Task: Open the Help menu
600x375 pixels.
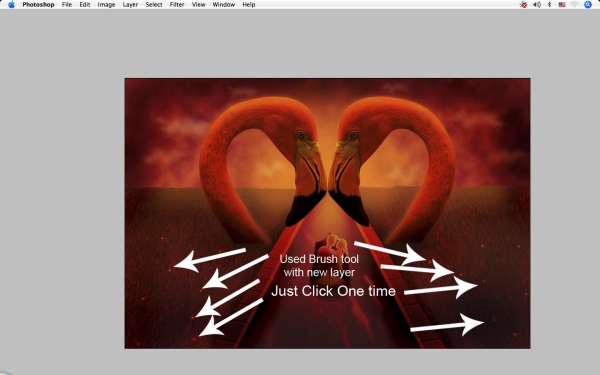Action: [249, 5]
